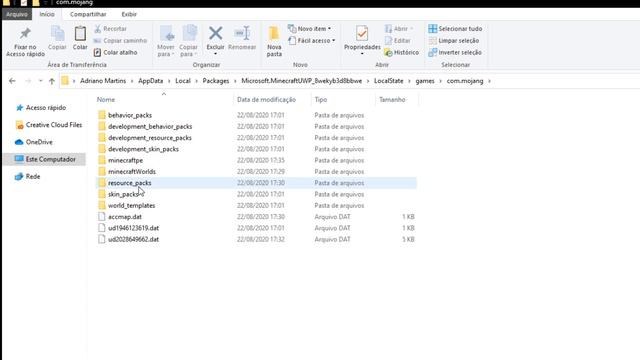Screen dimensions: 640x360
Task: Expand Fácil acesso dropdown
Action: (333, 41)
